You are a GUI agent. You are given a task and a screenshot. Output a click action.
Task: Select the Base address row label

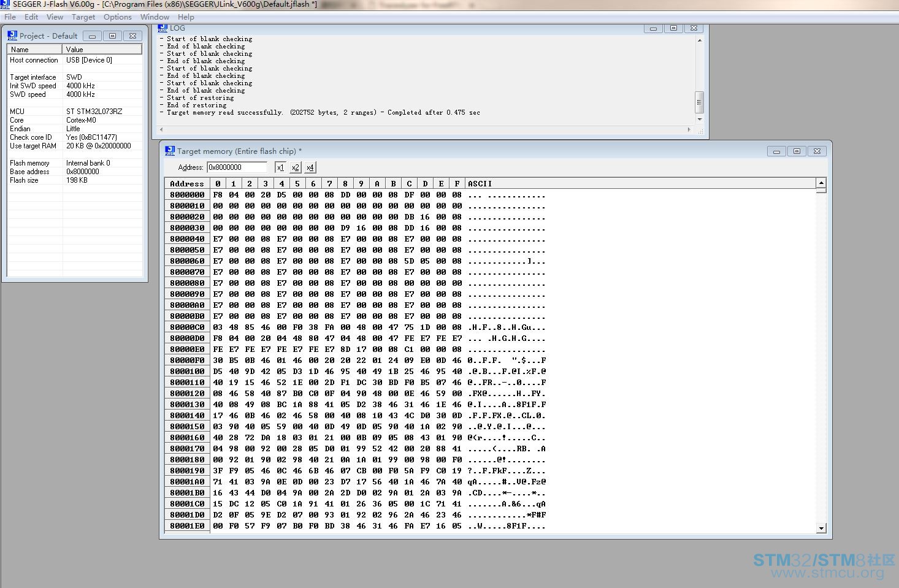[29, 172]
